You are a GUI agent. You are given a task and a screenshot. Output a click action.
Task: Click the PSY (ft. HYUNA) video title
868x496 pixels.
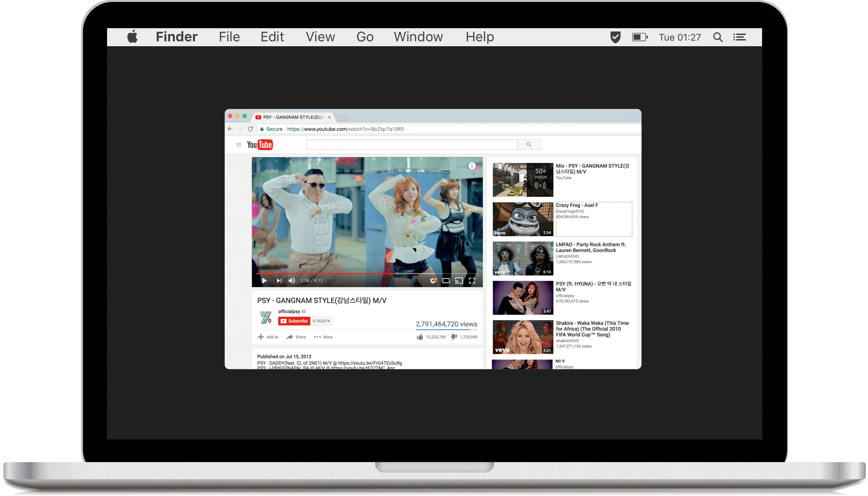point(594,287)
